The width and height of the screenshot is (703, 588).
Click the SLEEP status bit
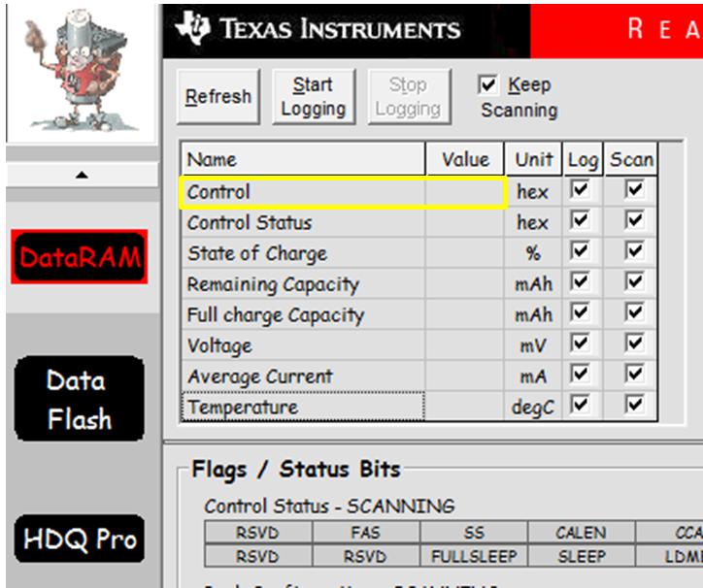click(582, 556)
